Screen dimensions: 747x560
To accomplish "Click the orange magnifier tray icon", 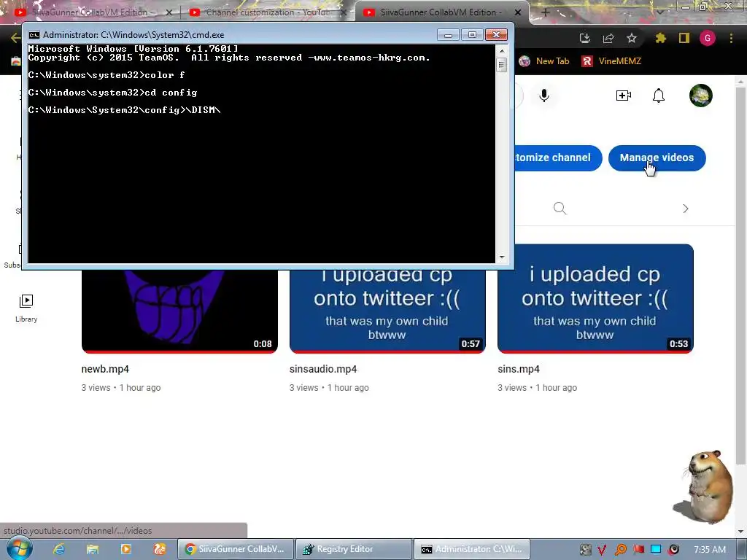I will [621, 550].
